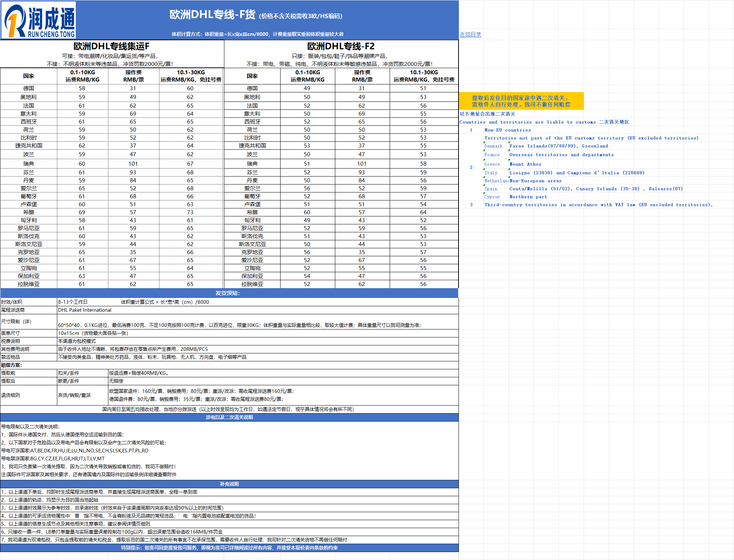Click the 101 fee for 瑞典 in F2
This screenshot has height=560, width=734.
click(x=362, y=164)
